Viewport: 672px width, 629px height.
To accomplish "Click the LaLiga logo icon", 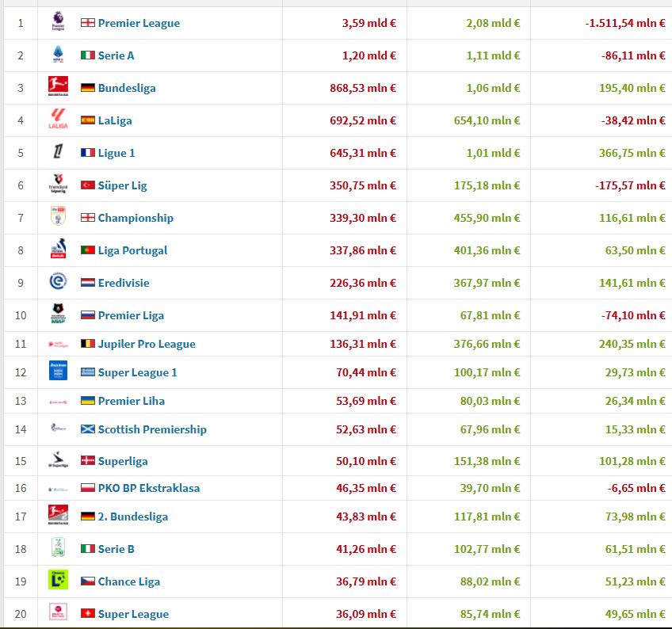I will point(58,120).
